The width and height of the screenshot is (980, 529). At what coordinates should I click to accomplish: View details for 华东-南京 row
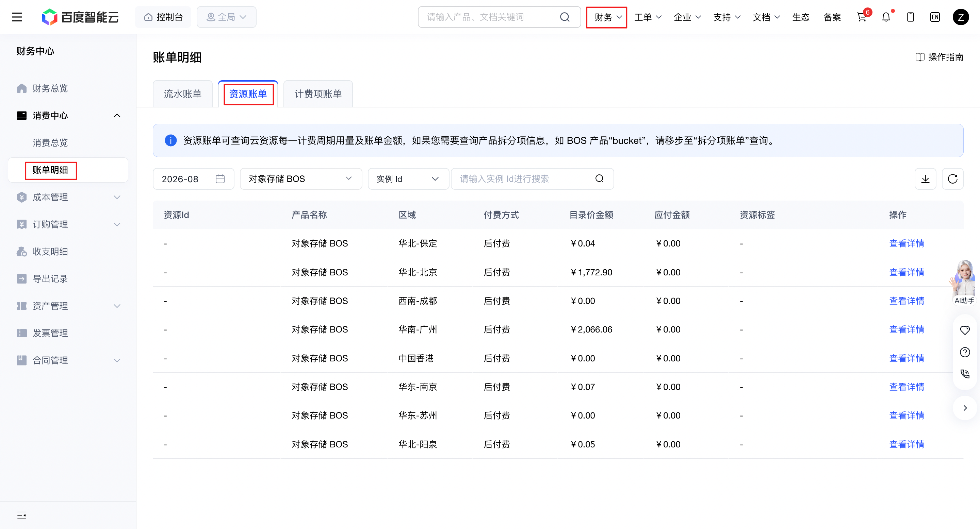(906, 387)
